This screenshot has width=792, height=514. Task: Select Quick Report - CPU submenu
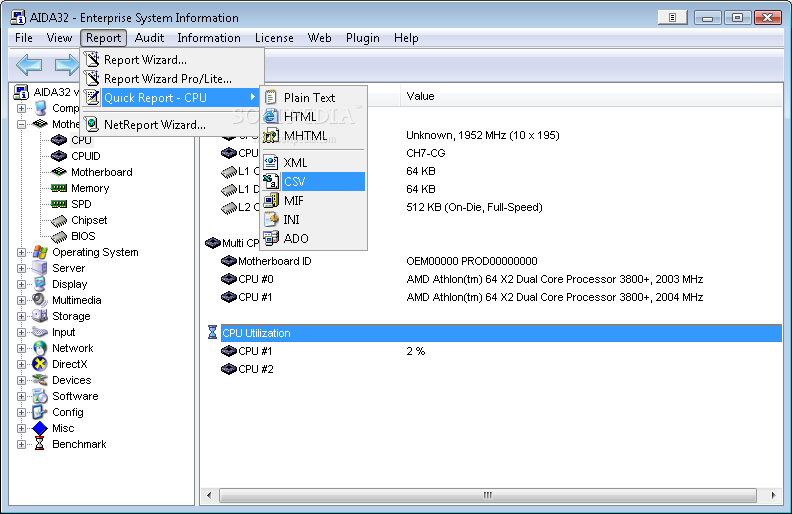172,97
